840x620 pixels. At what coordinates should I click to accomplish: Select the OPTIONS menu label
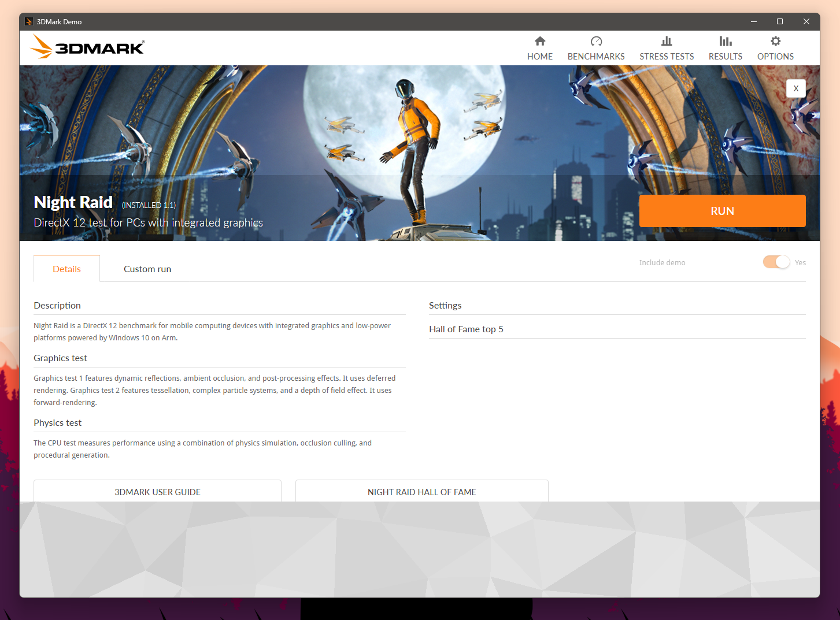pyautogui.click(x=776, y=57)
